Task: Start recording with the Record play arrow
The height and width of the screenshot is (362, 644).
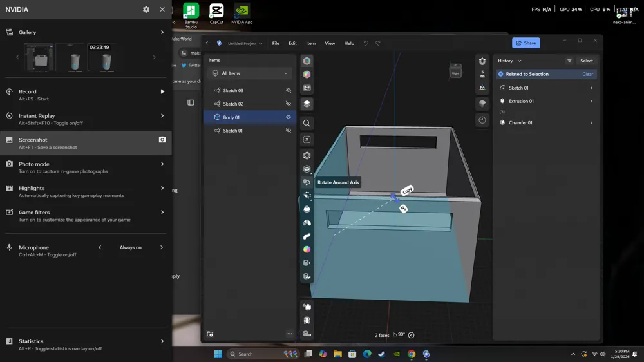Action: [162, 91]
